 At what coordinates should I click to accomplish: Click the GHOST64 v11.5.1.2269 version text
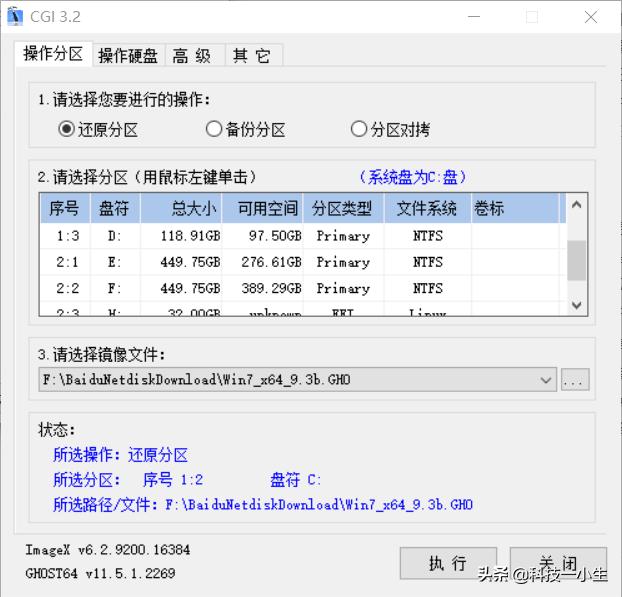click(100, 573)
